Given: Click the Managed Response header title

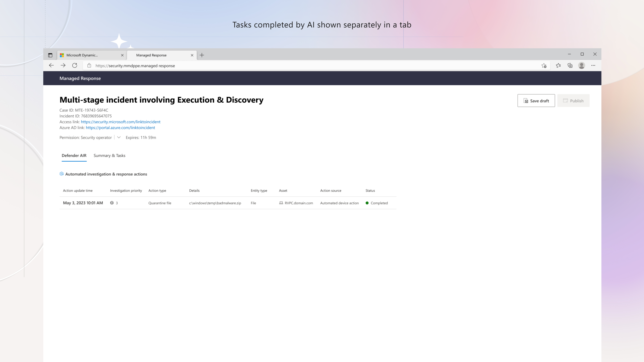Looking at the screenshot, I should pyautogui.click(x=80, y=78).
